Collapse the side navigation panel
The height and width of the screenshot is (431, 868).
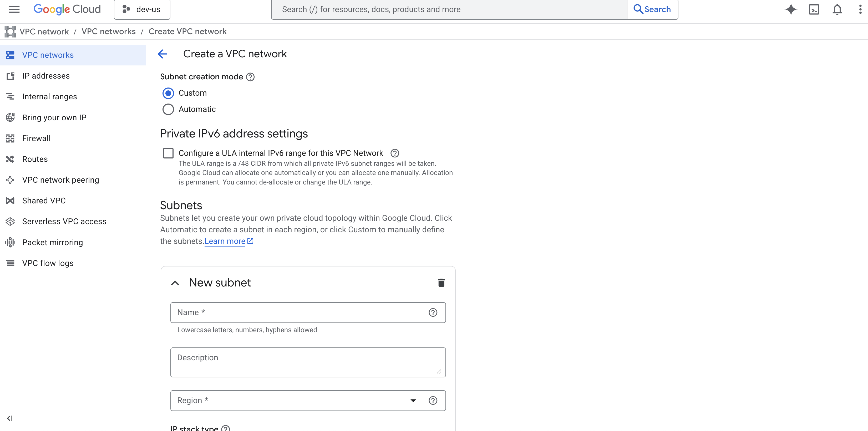pyautogui.click(x=10, y=418)
